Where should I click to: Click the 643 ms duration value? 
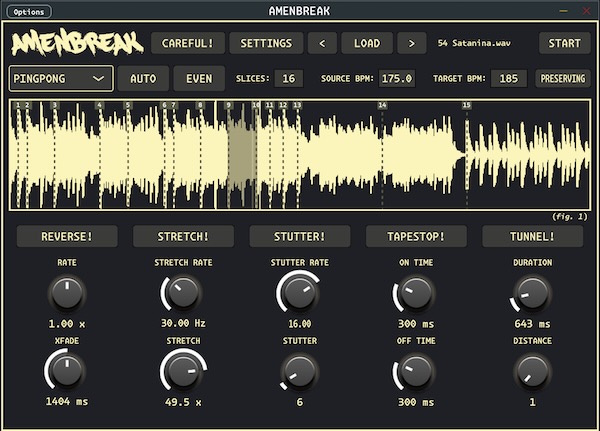point(532,324)
